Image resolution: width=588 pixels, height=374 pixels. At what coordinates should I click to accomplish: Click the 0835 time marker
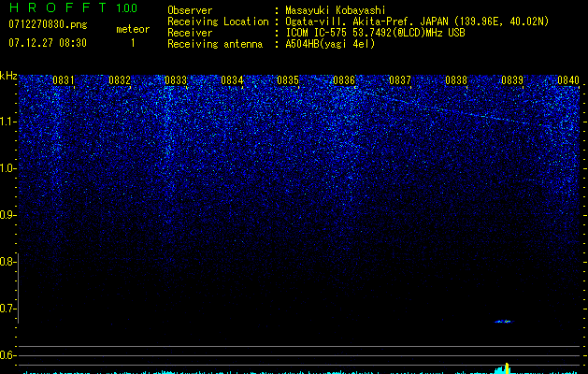288,80
